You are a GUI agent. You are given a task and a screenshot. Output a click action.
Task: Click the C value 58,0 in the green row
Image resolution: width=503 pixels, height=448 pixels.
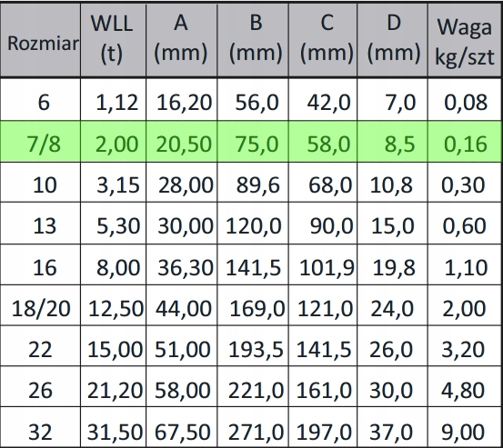click(x=323, y=142)
